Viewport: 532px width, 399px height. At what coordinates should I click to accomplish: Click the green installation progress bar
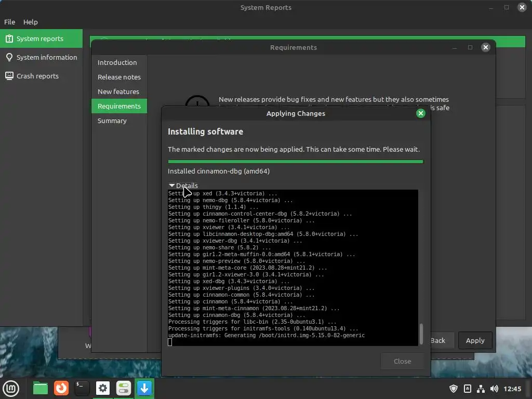tap(295, 162)
